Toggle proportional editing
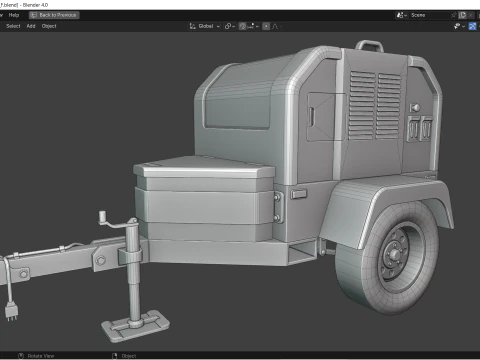Viewport: 480px width, 360px height. click(x=266, y=26)
